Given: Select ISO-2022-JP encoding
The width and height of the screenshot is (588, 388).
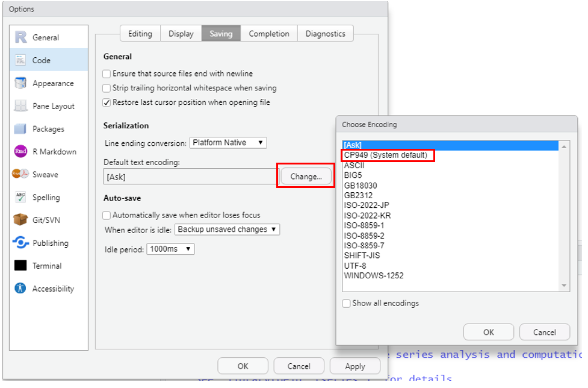Looking at the screenshot, I should click(x=450, y=205).
